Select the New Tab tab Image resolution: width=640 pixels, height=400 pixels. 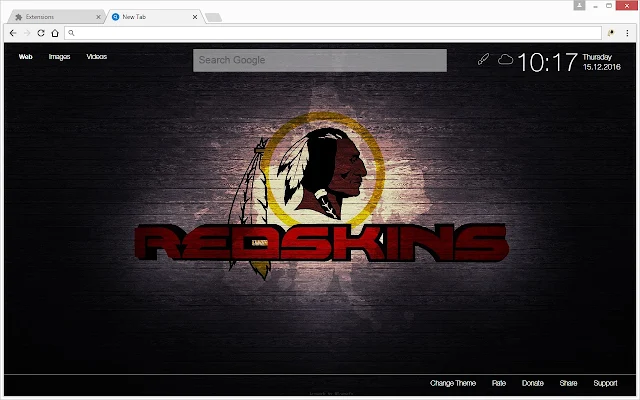[153, 17]
